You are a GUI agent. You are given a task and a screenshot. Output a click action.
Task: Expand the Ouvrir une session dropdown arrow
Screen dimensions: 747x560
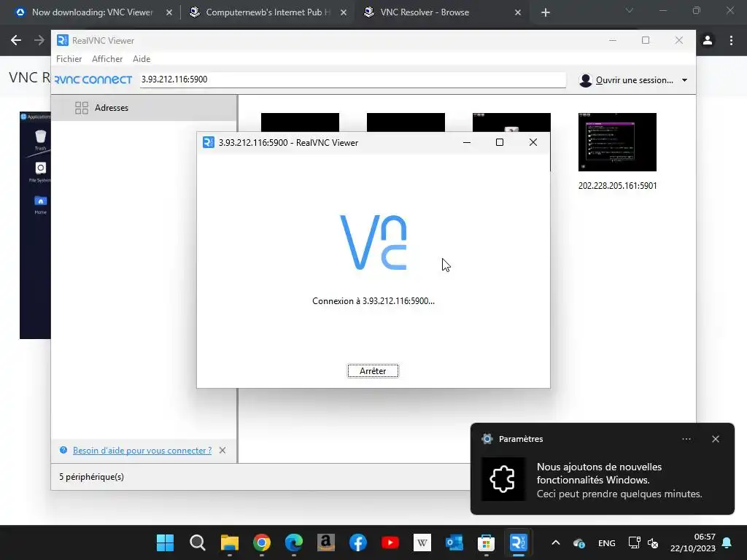(x=684, y=80)
